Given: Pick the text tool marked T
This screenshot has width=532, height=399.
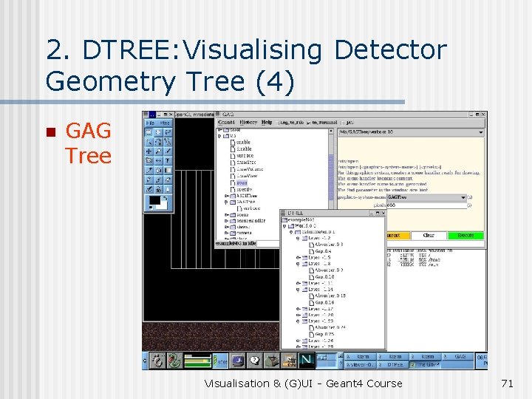Looking at the screenshot, I should 168,160.
